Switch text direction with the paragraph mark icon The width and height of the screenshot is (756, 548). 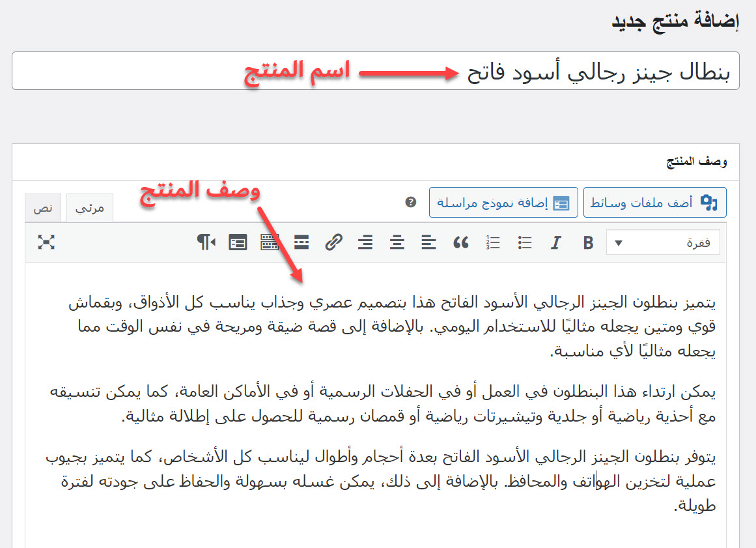pos(206,243)
